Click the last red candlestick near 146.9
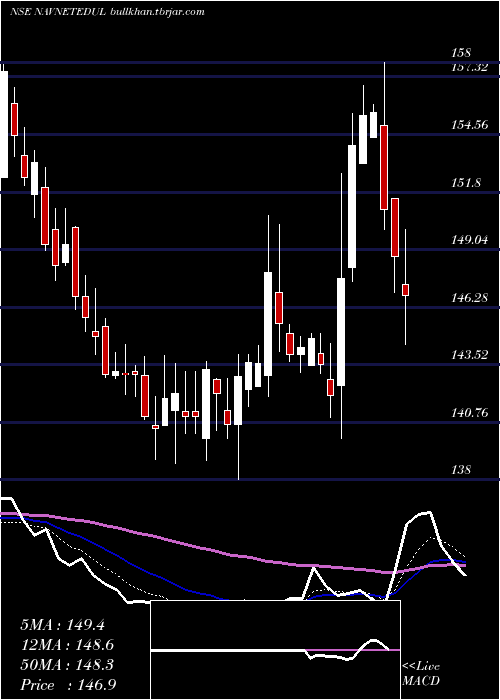The height and width of the screenshot is (700, 500). [x=405, y=290]
